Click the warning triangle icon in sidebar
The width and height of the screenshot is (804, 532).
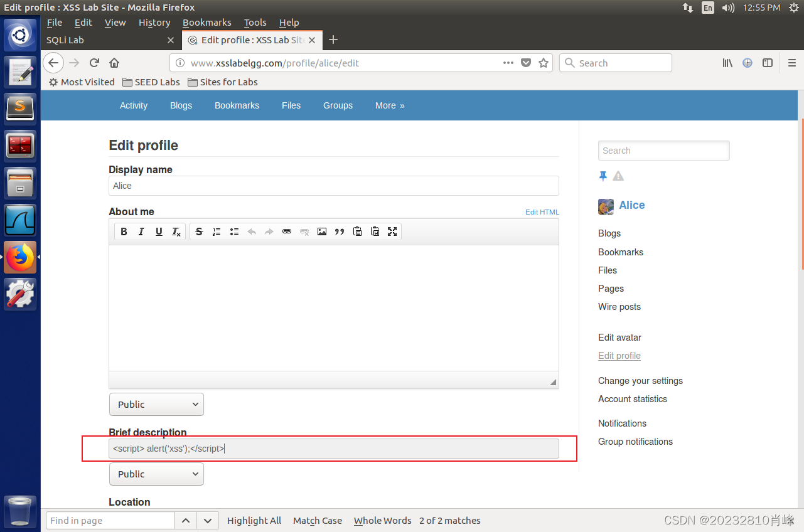[x=618, y=176]
